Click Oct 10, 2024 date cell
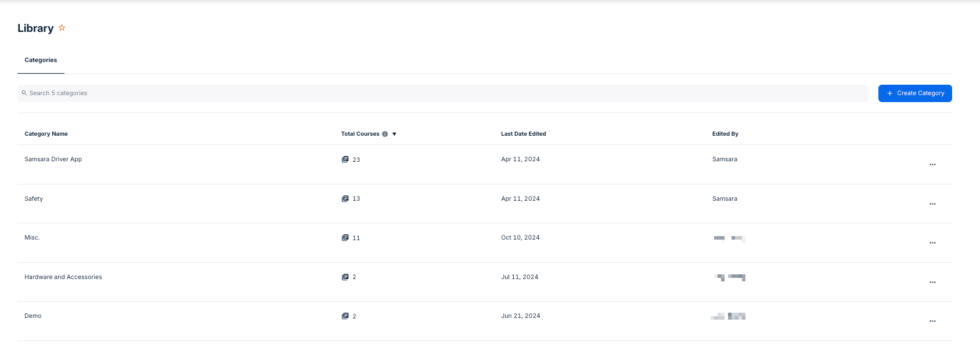Viewport: 980px width, 344px height. (520, 237)
